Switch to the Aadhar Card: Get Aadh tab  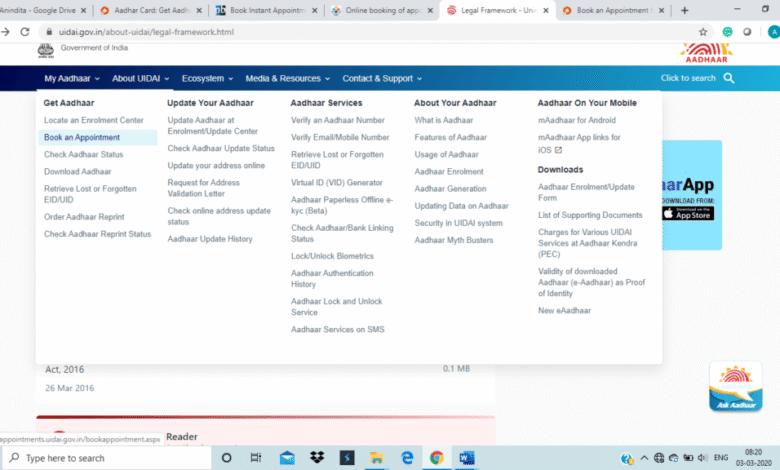point(152,10)
